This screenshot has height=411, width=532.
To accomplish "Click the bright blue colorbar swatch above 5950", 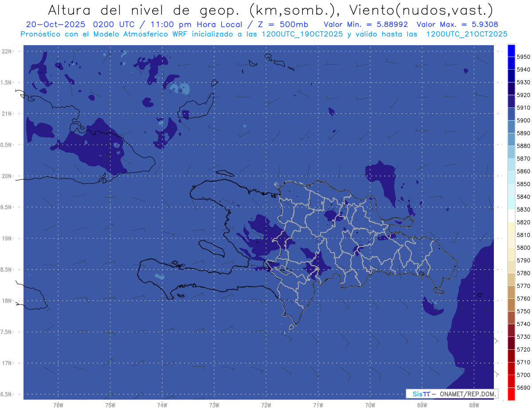I will (511, 50).
